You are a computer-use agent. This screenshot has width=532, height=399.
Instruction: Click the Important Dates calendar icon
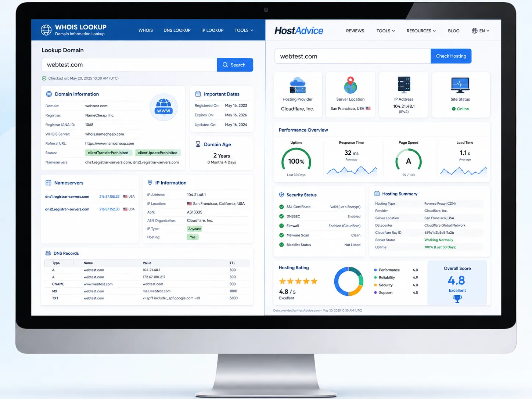click(198, 94)
